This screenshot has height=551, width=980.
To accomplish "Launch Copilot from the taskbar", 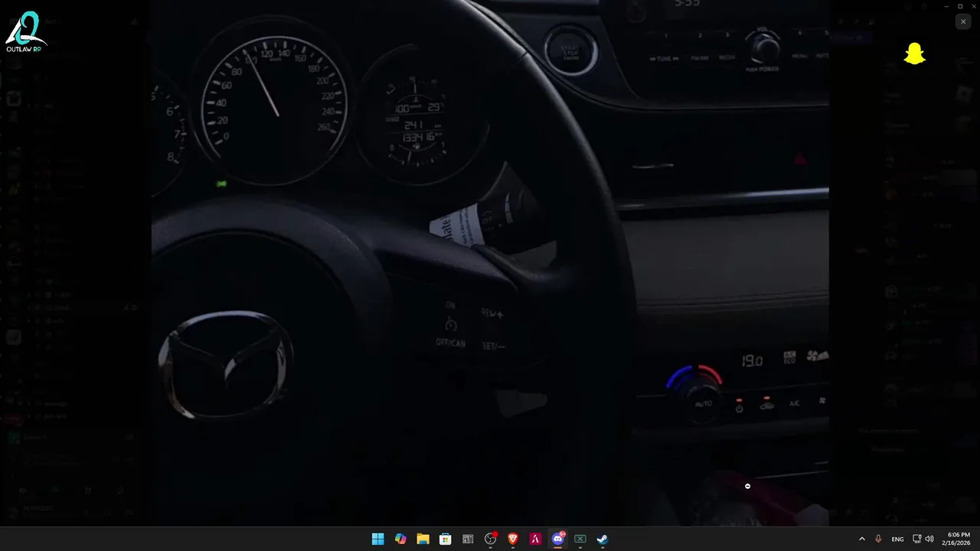I will coord(400,539).
